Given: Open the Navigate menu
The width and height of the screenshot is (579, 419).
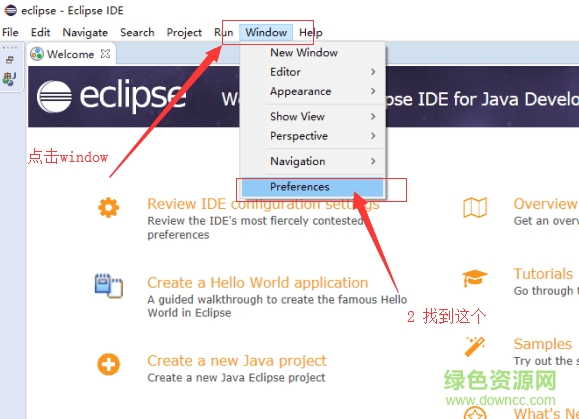Looking at the screenshot, I should (85, 32).
